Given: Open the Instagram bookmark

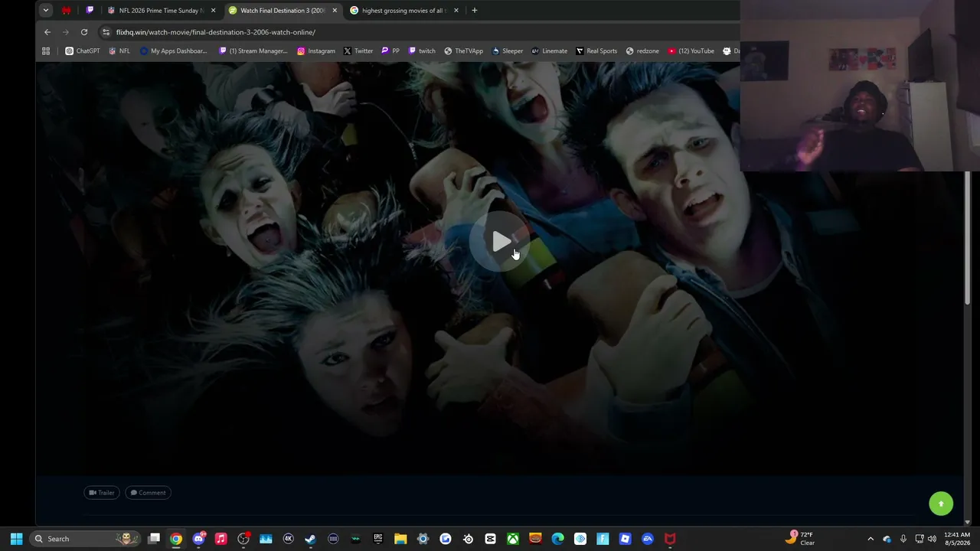Looking at the screenshot, I should (x=316, y=51).
